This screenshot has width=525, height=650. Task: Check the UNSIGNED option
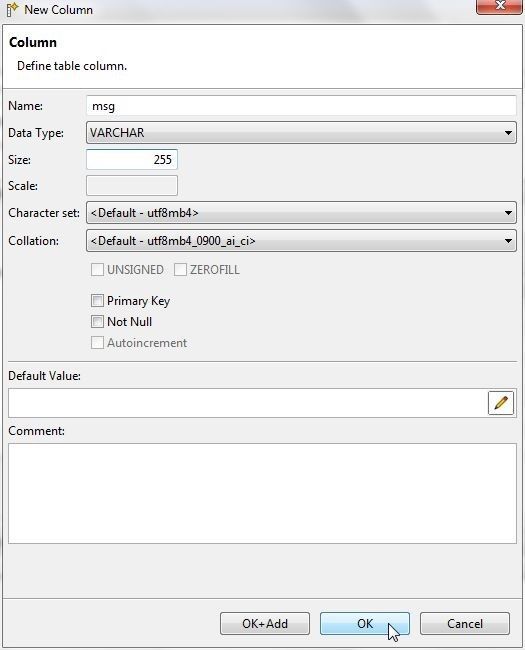(97, 270)
